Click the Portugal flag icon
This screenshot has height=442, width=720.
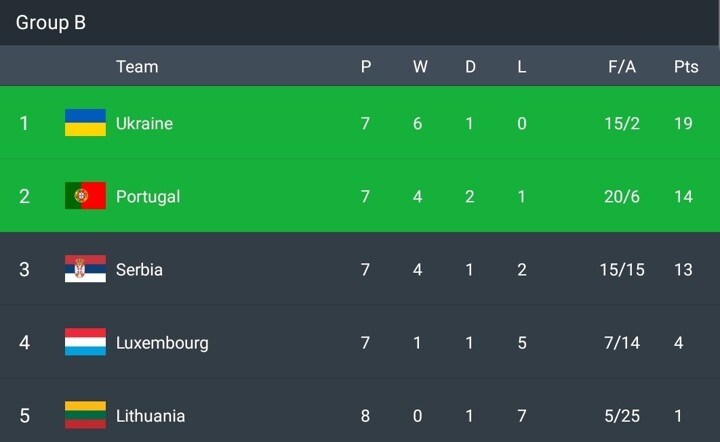[x=85, y=196]
